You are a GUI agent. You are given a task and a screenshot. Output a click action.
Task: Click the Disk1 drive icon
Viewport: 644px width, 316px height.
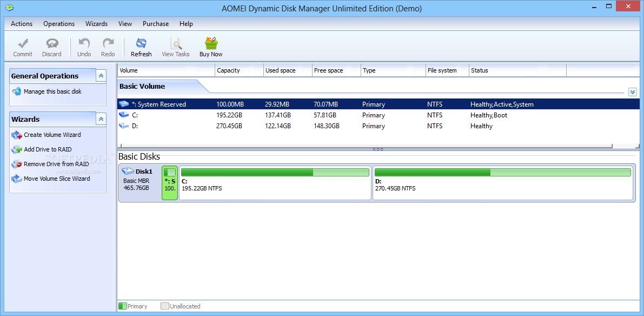click(x=128, y=172)
